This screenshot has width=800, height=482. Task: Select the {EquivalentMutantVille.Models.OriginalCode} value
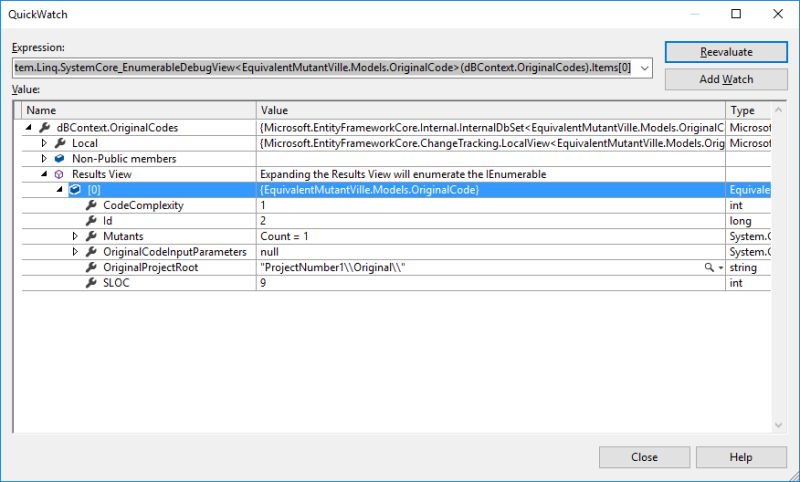click(369, 190)
